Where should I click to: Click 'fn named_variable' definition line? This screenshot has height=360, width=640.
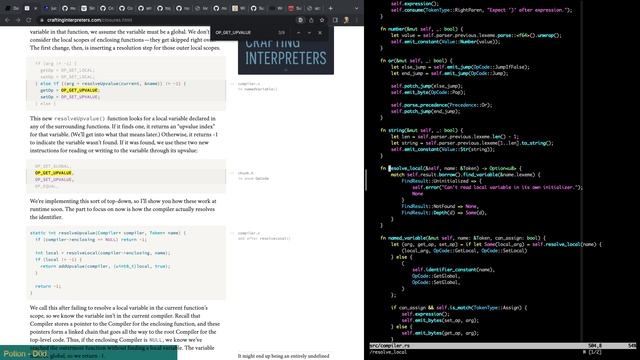(463, 238)
